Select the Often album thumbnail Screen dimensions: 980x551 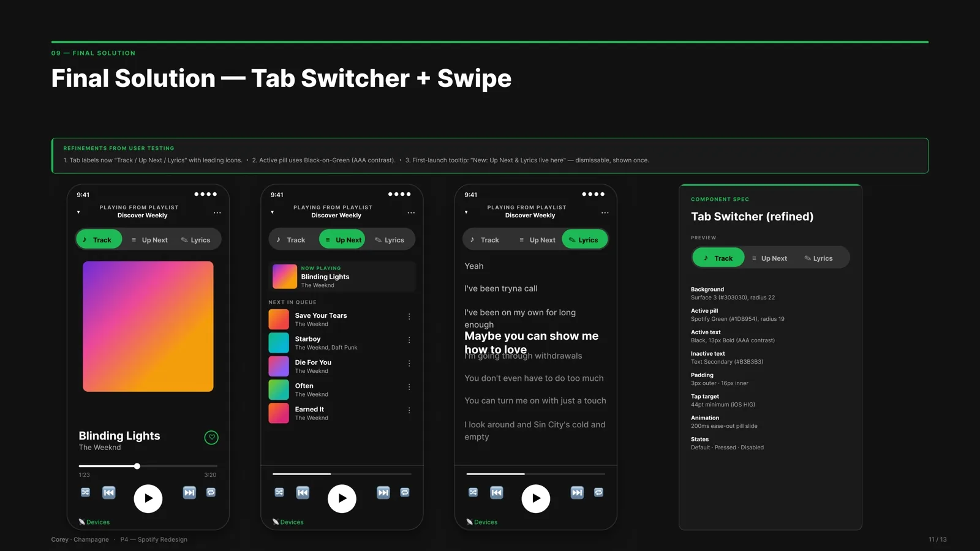[279, 389]
